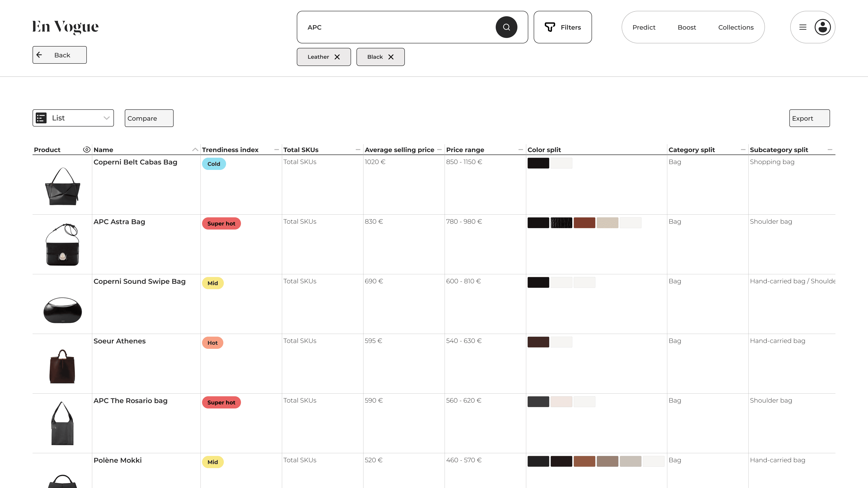Open the user profile avatar icon

(823, 27)
